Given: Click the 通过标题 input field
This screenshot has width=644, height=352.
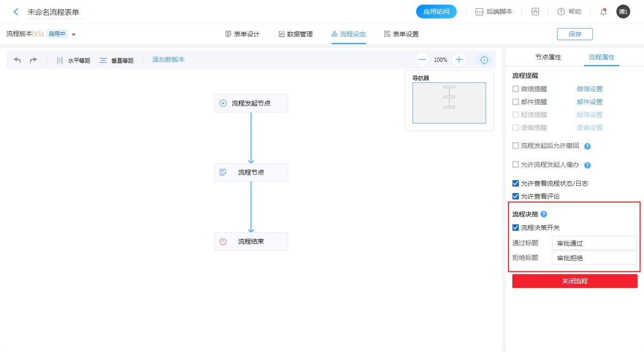Looking at the screenshot, I should [594, 243].
